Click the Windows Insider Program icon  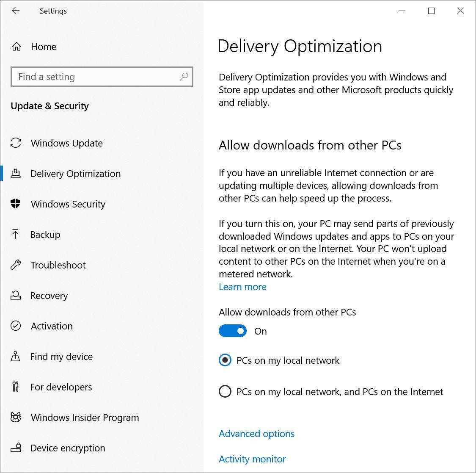(x=16, y=417)
